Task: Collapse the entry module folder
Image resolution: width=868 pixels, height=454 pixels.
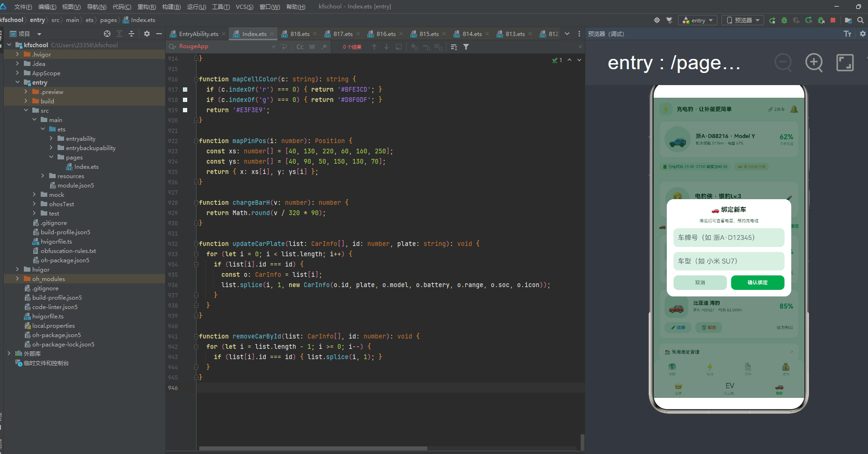Action: (x=17, y=82)
